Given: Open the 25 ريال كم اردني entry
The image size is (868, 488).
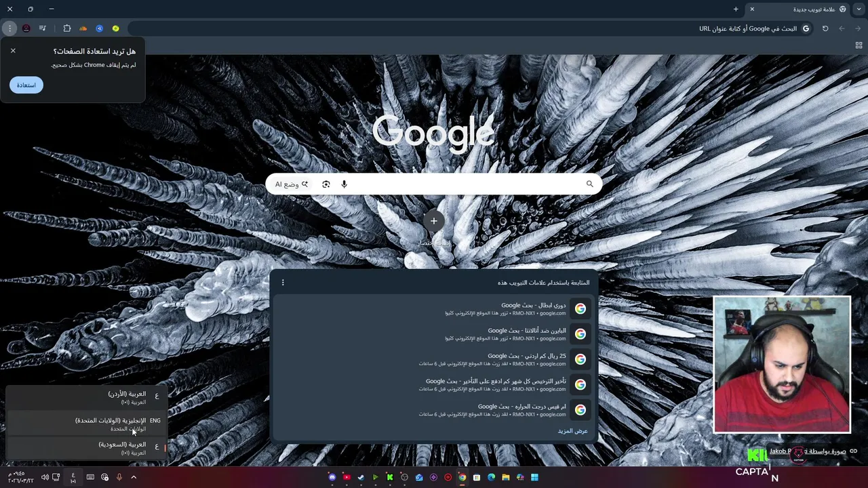Looking at the screenshot, I should tap(434, 359).
